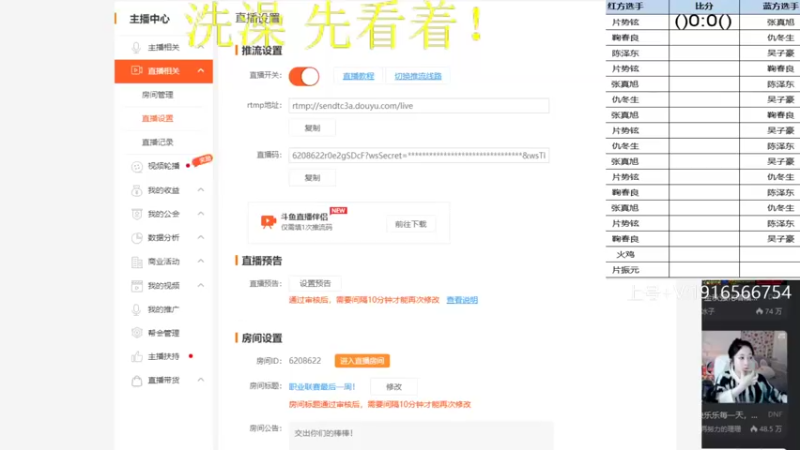Click the 比分 column header
Image resolution: width=800 pixels, height=450 pixels.
point(704,6)
